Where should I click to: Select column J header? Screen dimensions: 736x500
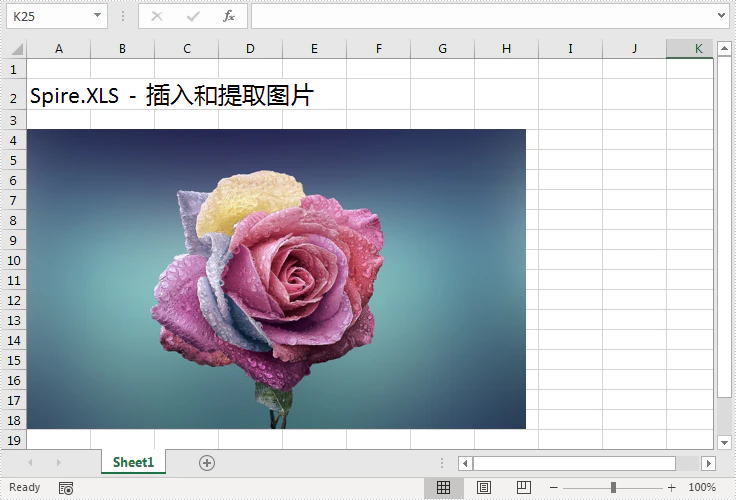tap(635, 48)
